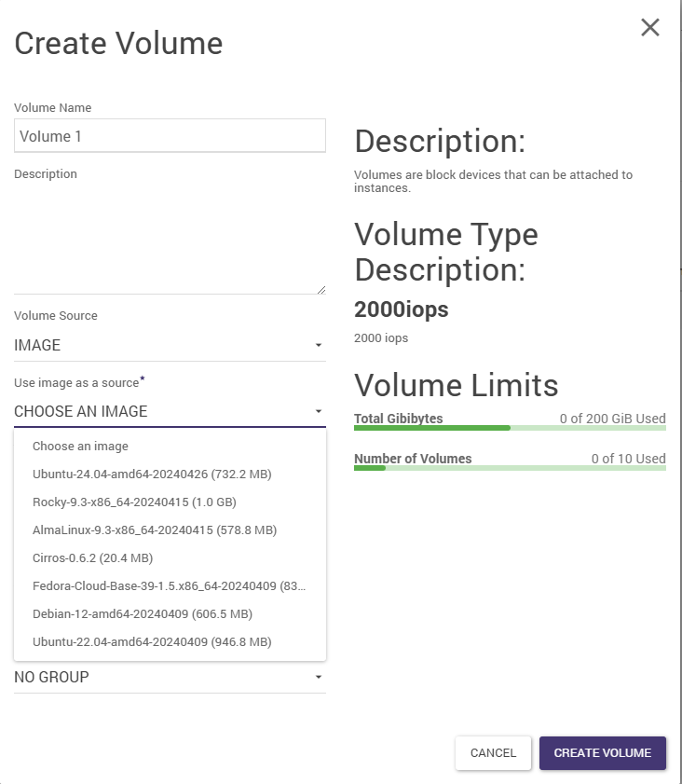Pick Ubuntu-22.04-amd64-20240409 image
Screen dimensions: 682x784
[x=152, y=642]
